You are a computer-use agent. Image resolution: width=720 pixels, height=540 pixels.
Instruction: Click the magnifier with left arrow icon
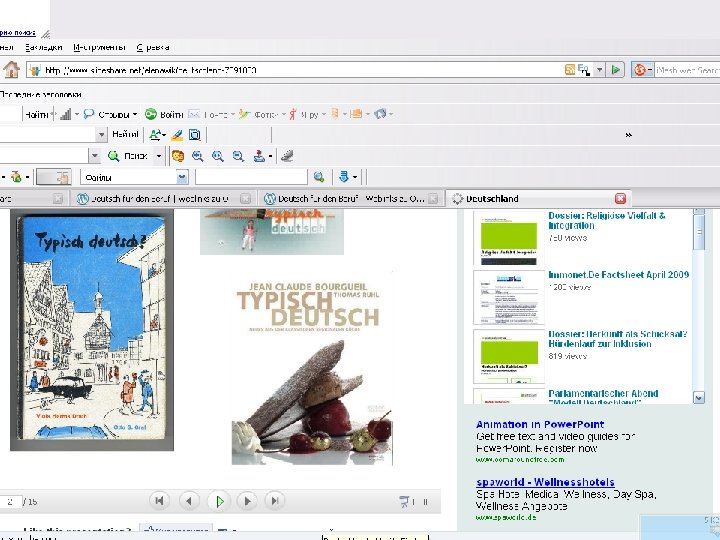coord(197,156)
